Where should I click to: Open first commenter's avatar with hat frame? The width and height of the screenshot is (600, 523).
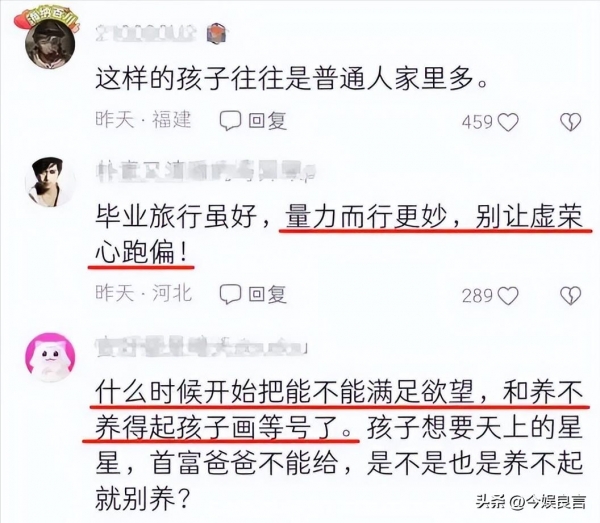[50, 42]
